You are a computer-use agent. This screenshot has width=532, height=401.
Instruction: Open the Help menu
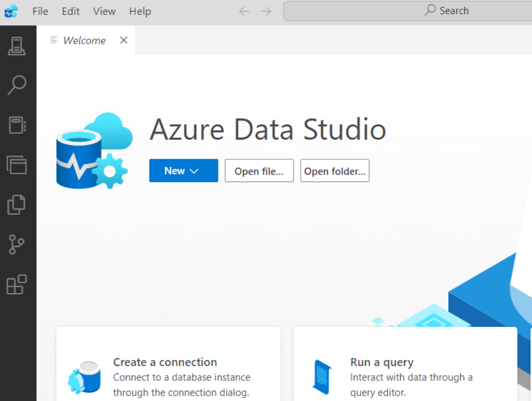[139, 11]
